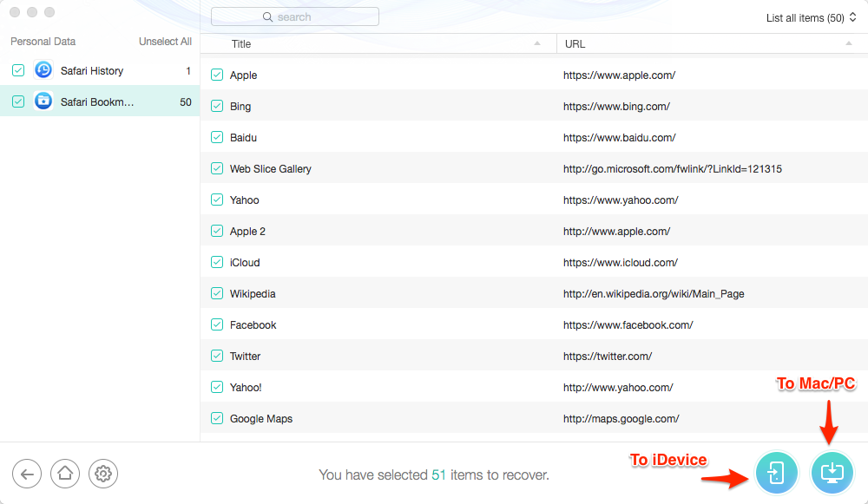Image resolution: width=868 pixels, height=504 pixels.
Task: Uncheck the Twitter bookmark checkbox
Action: click(217, 356)
